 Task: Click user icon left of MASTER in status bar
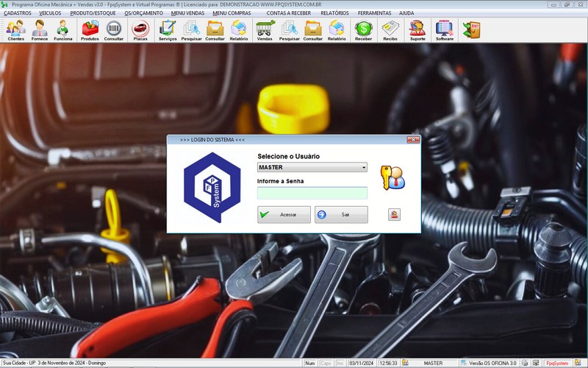pos(406,363)
